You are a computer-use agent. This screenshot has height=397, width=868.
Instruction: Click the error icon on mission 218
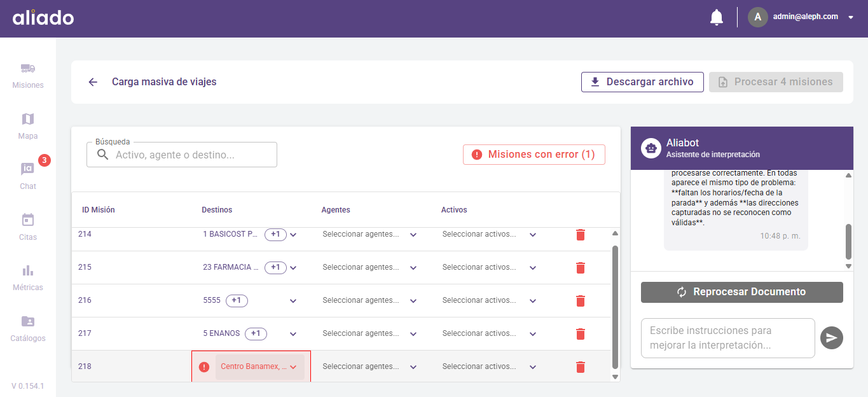[x=203, y=367]
